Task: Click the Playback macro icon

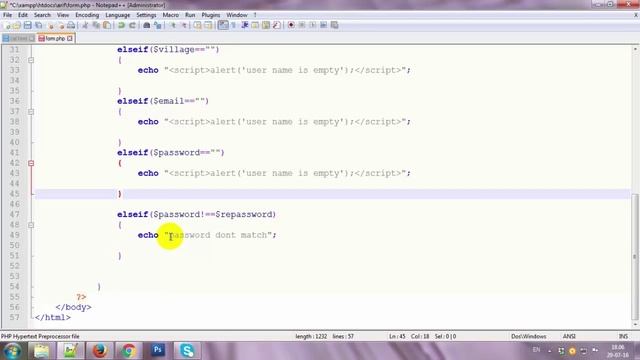Action: 313,25
